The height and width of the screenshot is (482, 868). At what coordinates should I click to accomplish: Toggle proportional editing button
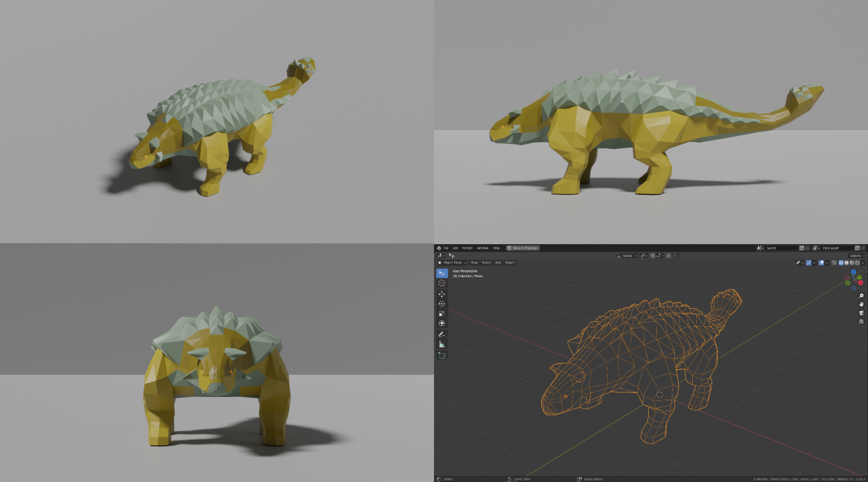(668, 256)
